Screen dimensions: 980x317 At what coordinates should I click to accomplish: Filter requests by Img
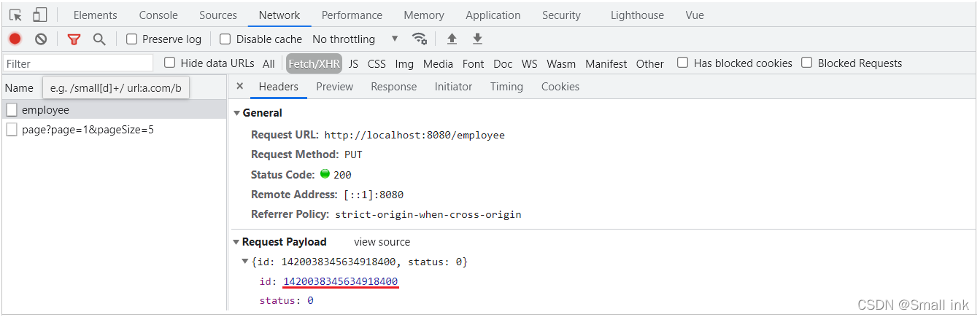click(x=404, y=63)
